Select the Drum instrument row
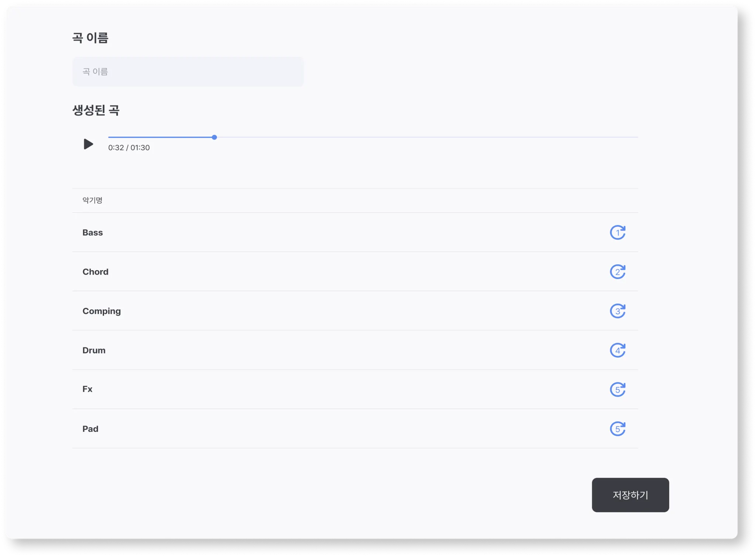The width and height of the screenshot is (756, 557). (94, 350)
